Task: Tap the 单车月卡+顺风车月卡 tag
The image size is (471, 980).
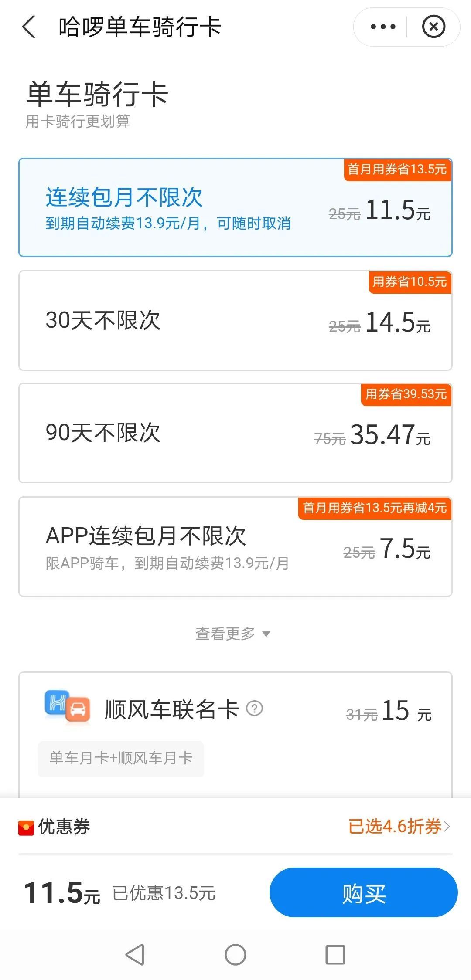Action: pyautogui.click(x=121, y=758)
